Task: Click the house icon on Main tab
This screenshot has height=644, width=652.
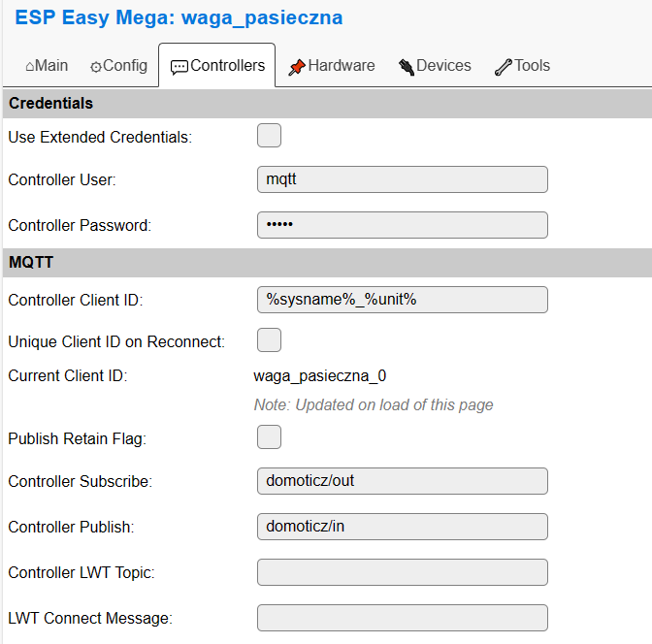Action: point(30,67)
